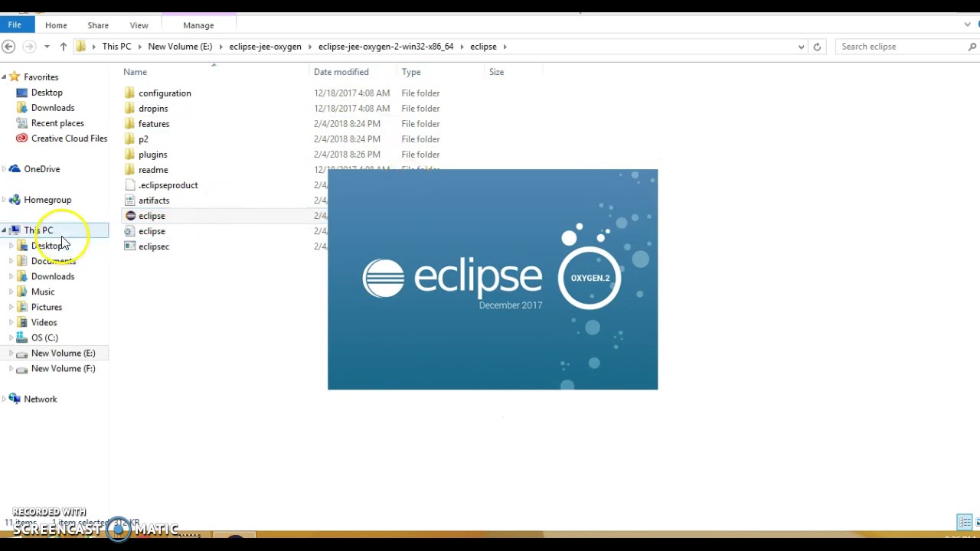The image size is (980, 551).
Task: Select the readme folder icon
Action: pyautogui.click(x=130, y=170)
